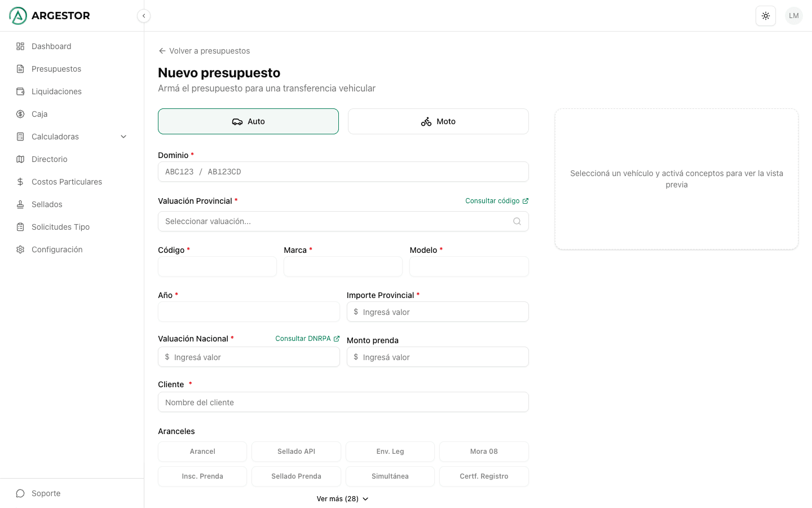Viewport: 812px width, 508px height.
Task: Enable the Sellado API arancel
Action: coord(296,452)
